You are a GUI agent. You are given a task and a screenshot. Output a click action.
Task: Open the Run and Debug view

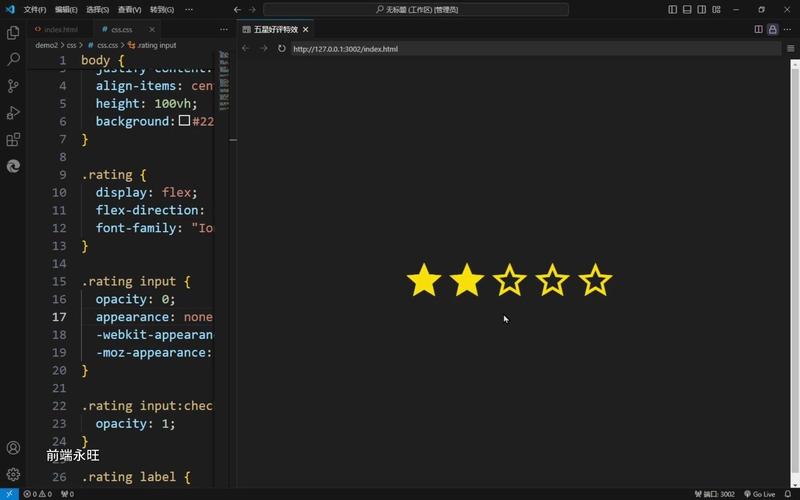[x=13, y=113]
